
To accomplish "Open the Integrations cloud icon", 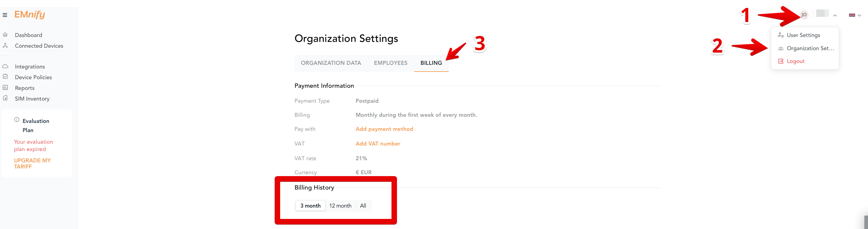I will click(x=5, y=66).
